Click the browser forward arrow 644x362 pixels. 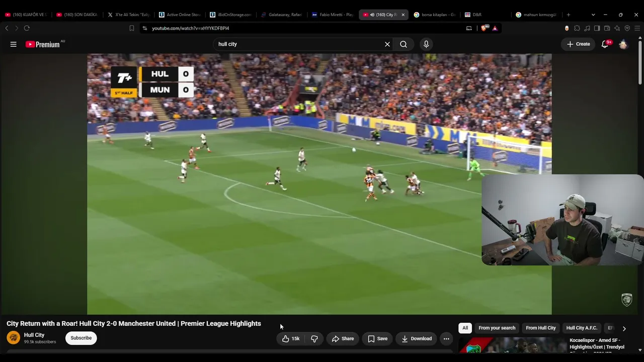(x=17, y=28)
